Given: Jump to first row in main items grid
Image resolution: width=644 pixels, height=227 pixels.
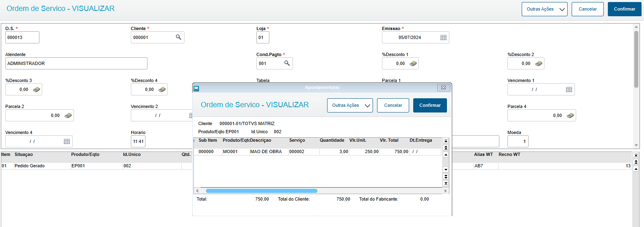Looking at the screenshot, I should point(636,155).
